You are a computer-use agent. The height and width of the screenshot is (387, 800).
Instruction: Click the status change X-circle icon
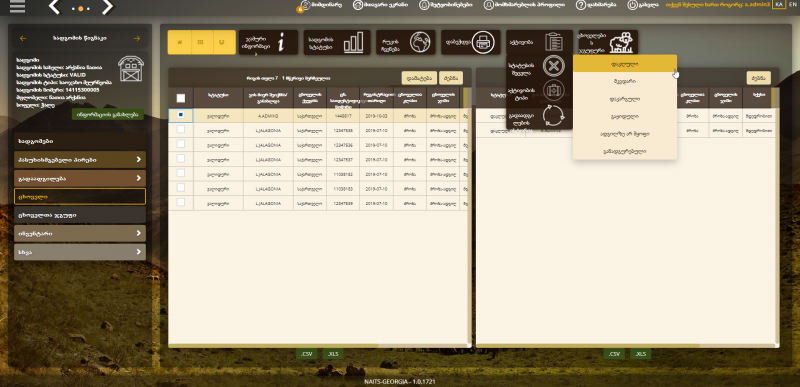click(x=553, y=66)
